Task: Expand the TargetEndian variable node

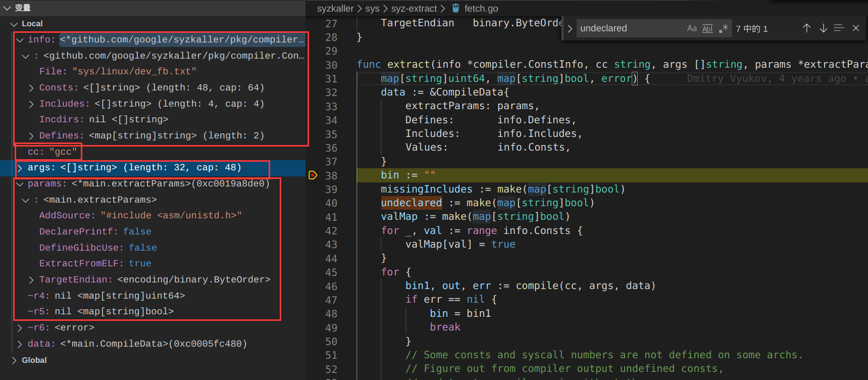Action: 31,280
